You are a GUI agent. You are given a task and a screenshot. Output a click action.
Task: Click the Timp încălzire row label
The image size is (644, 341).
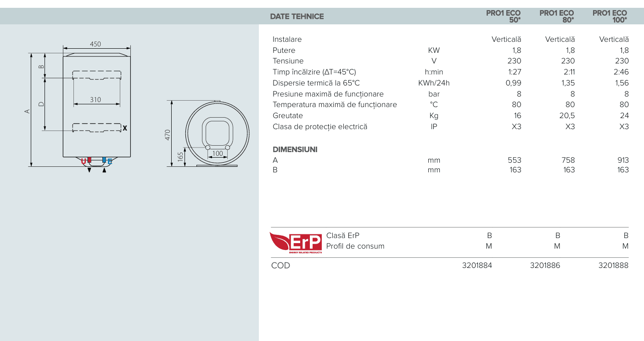click(314, 72)
